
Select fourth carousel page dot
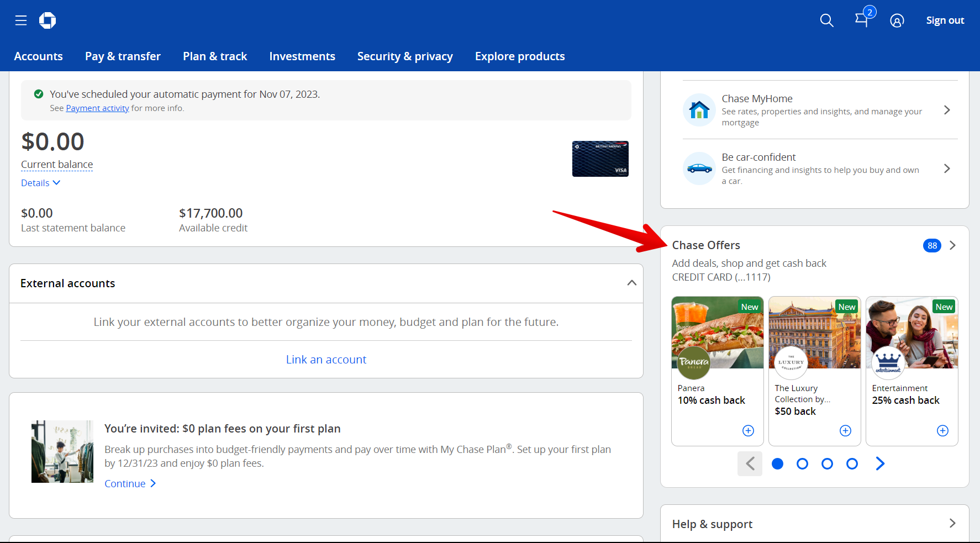pyautogui.click(x=852, y=464)
